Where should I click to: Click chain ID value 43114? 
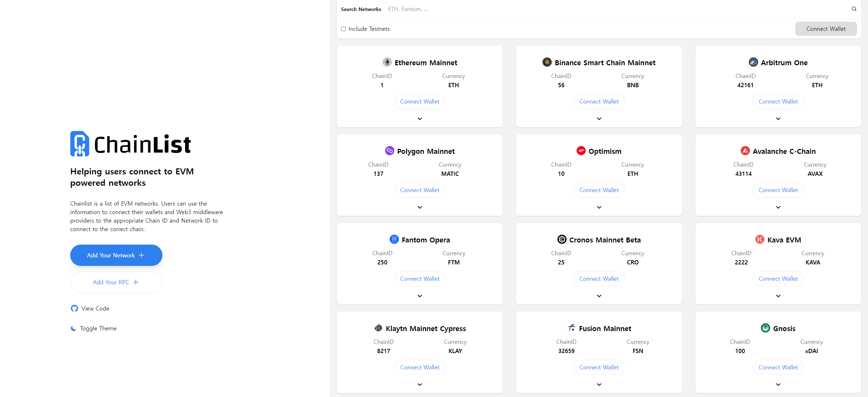[x=744, y=174]
